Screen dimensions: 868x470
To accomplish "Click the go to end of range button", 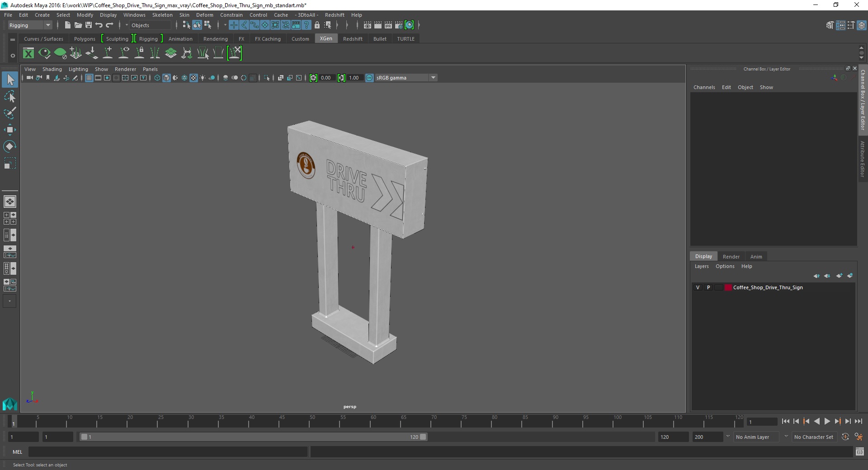I will [859, 421].
